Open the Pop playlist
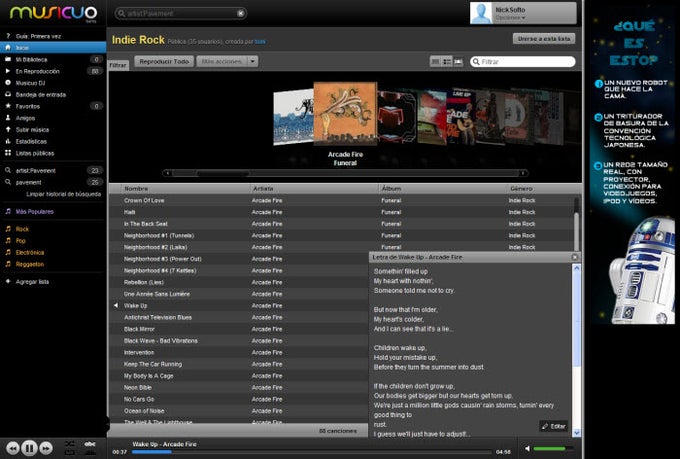This screenshot has width=680, height=459. click(x=20, y=241)
